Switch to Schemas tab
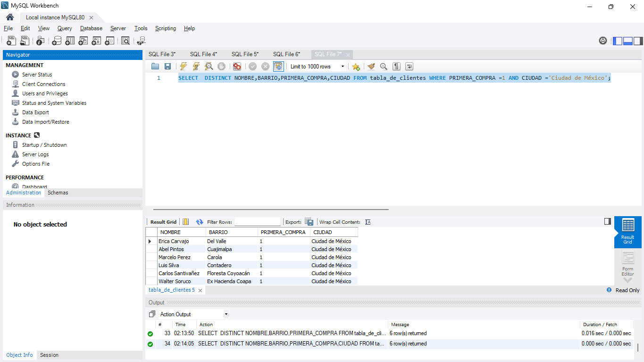Viewport: 644px width, 362px height. tap(58, 193)
